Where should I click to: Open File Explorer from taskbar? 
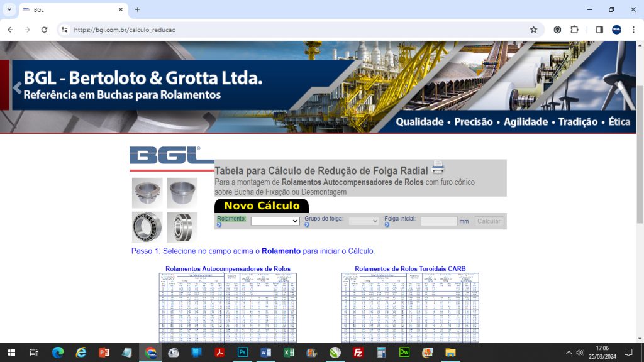click(x=450, y=353)
